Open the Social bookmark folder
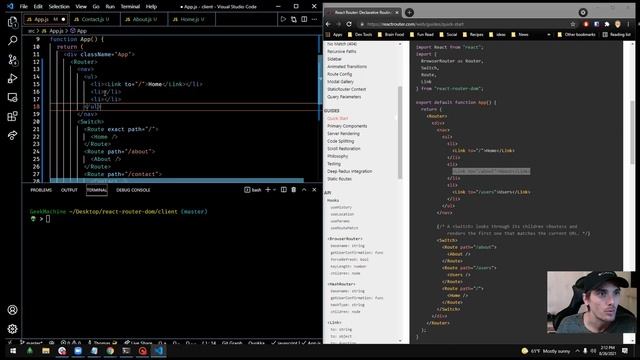 click(x=448, y=35)
